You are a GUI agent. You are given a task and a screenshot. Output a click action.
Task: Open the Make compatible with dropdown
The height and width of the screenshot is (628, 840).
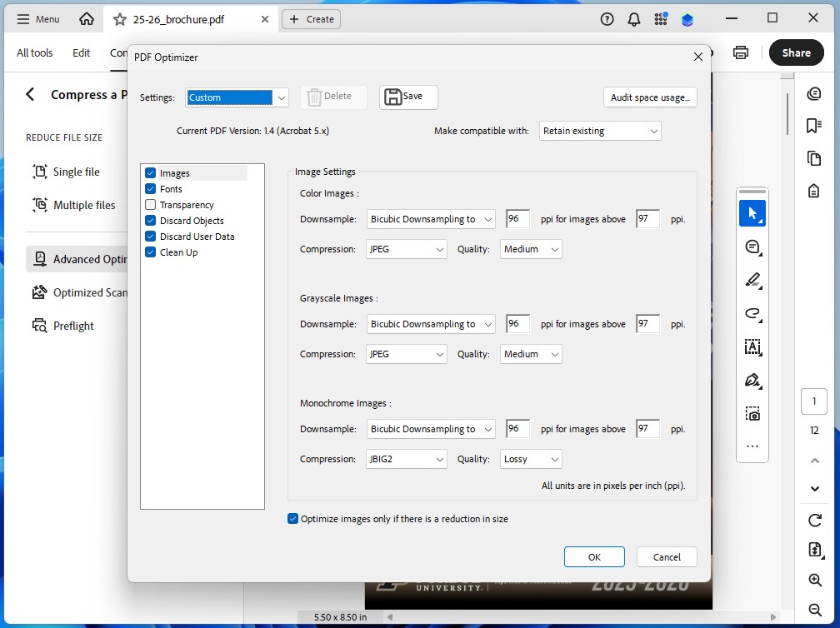coord(599,131)
